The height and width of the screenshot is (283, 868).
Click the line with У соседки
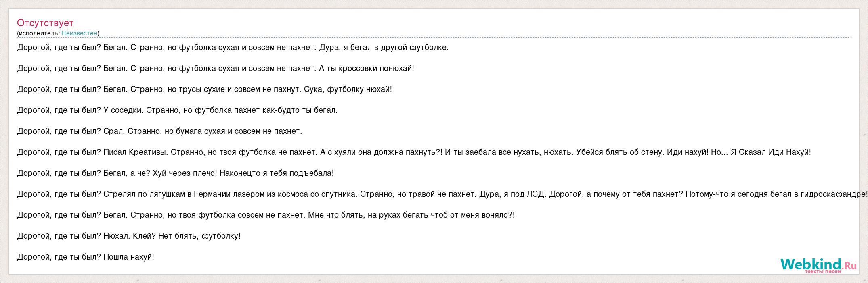[x=177, y=110]
